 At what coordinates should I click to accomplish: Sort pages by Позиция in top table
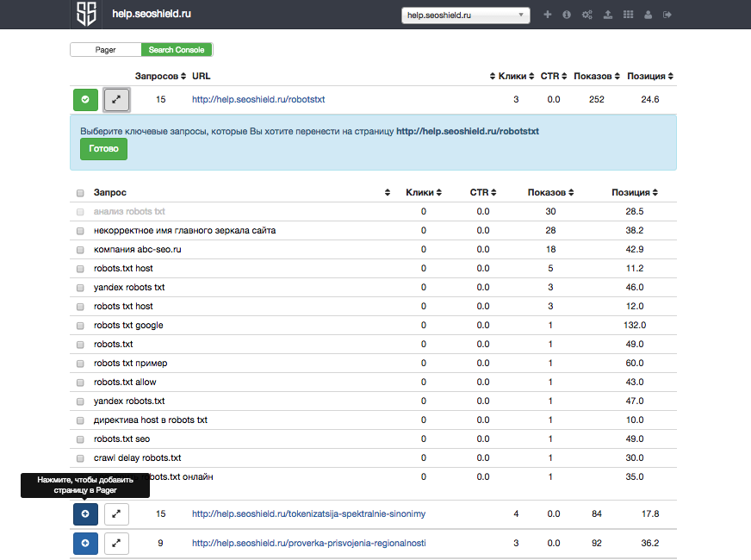[x=671, y=76]
